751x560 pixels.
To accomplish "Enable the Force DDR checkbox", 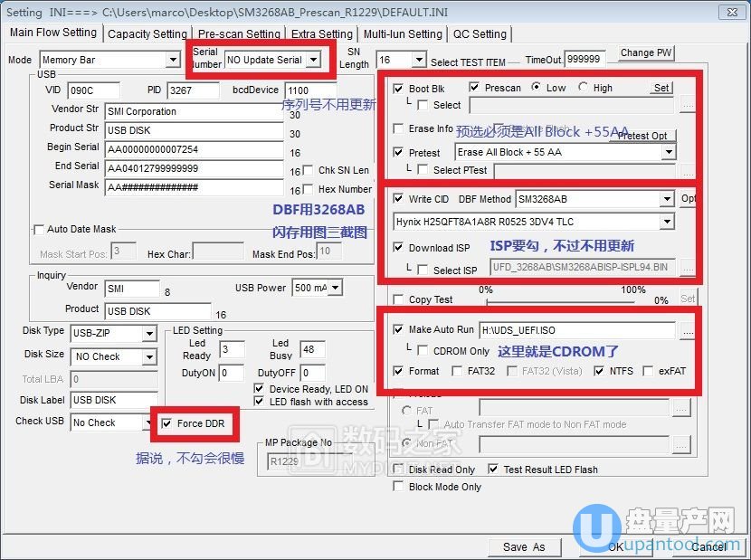I will tap(166, 423).
